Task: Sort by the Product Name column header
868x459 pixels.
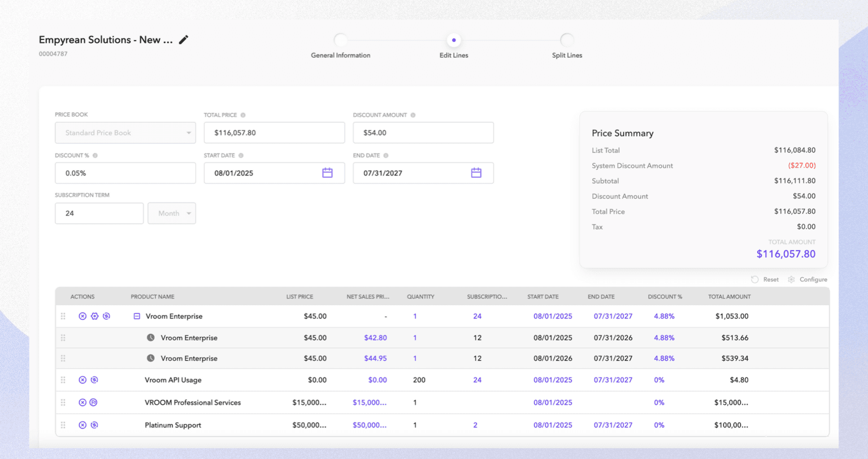Action: click(153, 296)
